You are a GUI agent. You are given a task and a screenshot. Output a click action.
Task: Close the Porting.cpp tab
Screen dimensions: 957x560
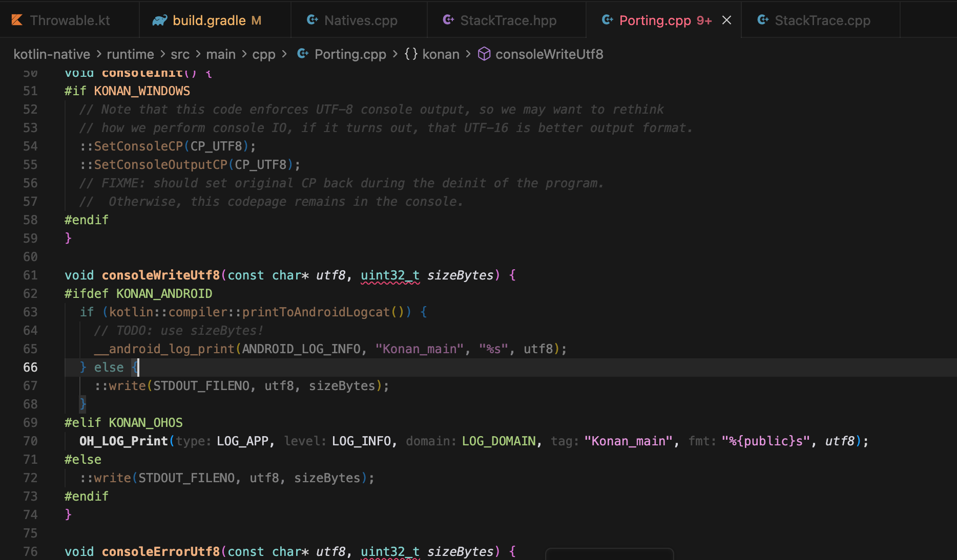[x=726, y=20]
